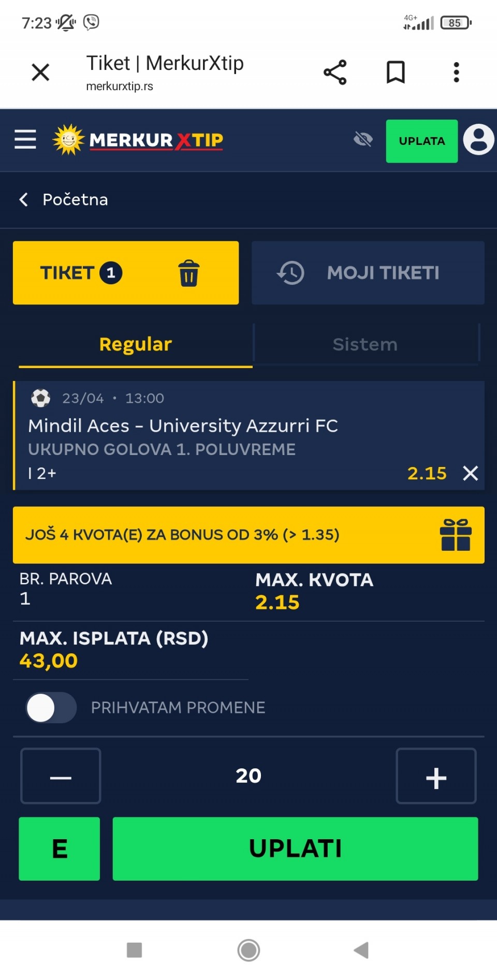This screenshot has width=497, height=980.
Task: Click the gift bonus icon
Action: pos(456,535)
